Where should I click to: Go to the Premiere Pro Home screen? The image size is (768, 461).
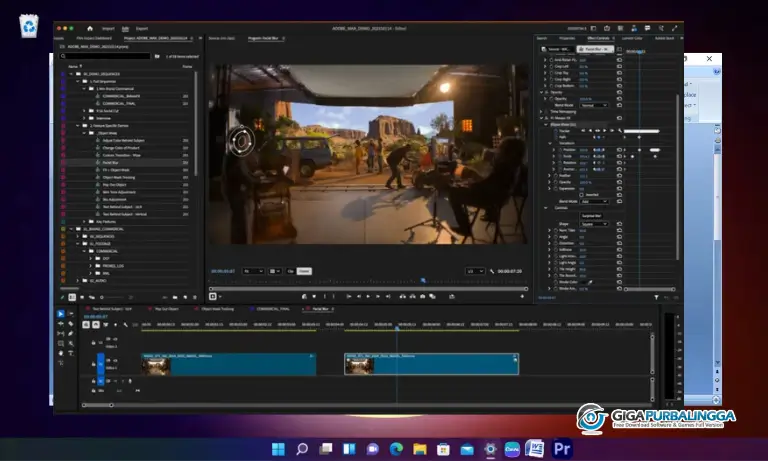click(90, 28)
